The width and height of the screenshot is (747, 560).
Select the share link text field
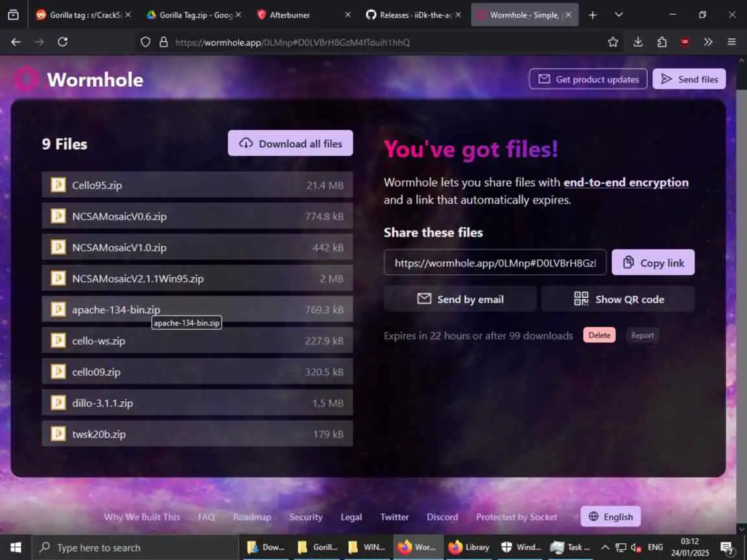coord(495,262)
